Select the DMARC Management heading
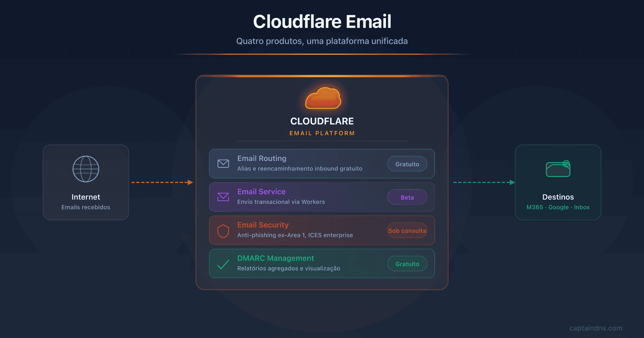The height and width of the screenshot is (338, 644). pyautogui.click(x=276, y=258)
